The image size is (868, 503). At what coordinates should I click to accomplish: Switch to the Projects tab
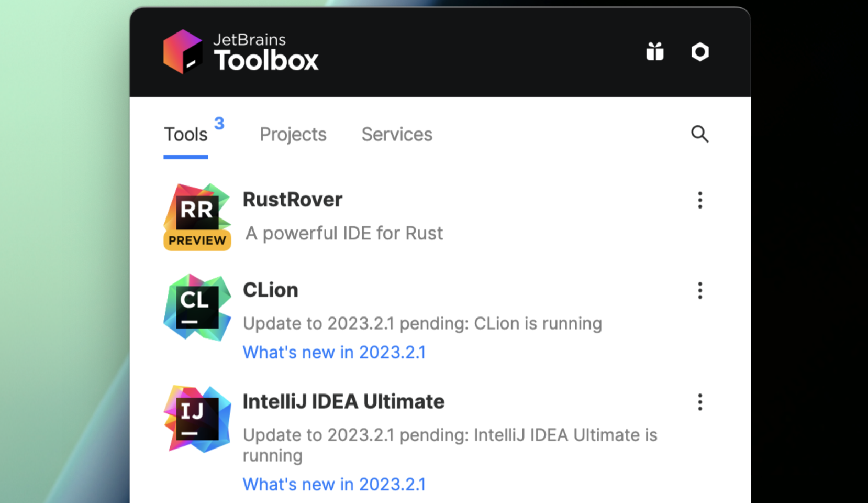(293, 134)
